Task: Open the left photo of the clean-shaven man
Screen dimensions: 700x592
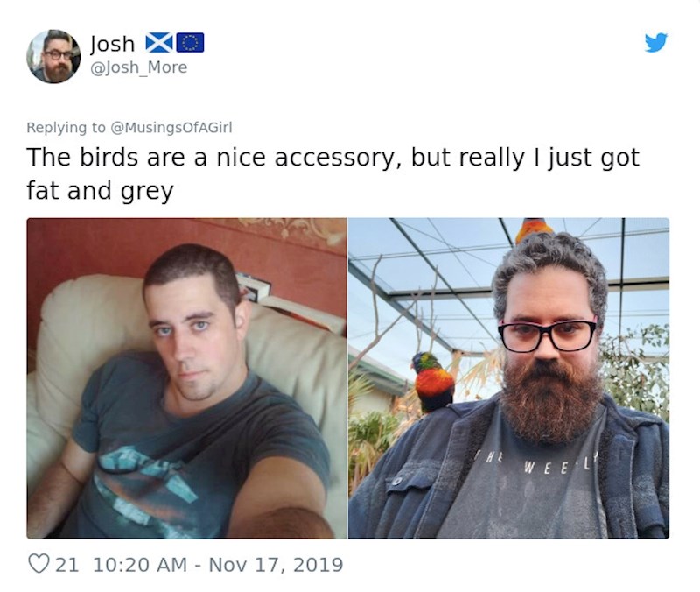Action: pos(186,378)
